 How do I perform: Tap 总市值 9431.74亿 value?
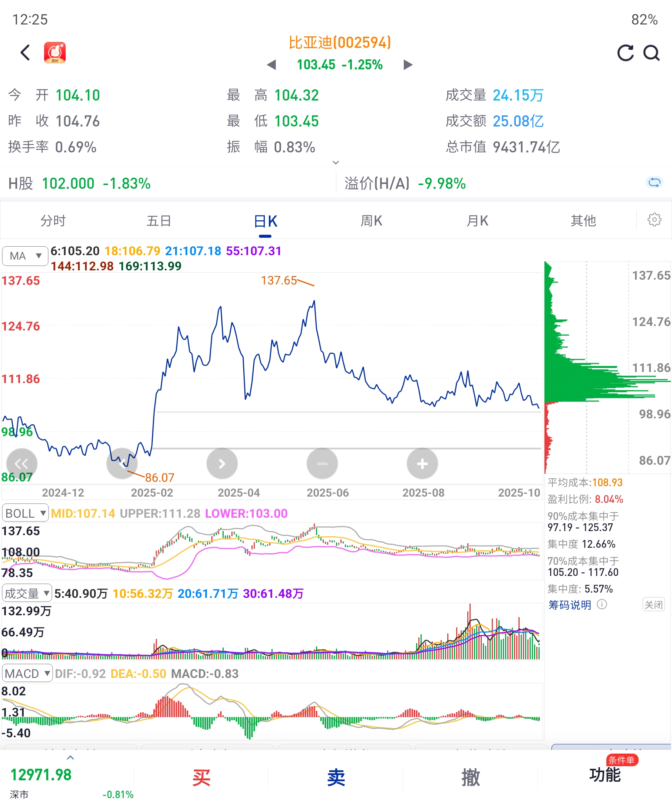tap(503, 147)
